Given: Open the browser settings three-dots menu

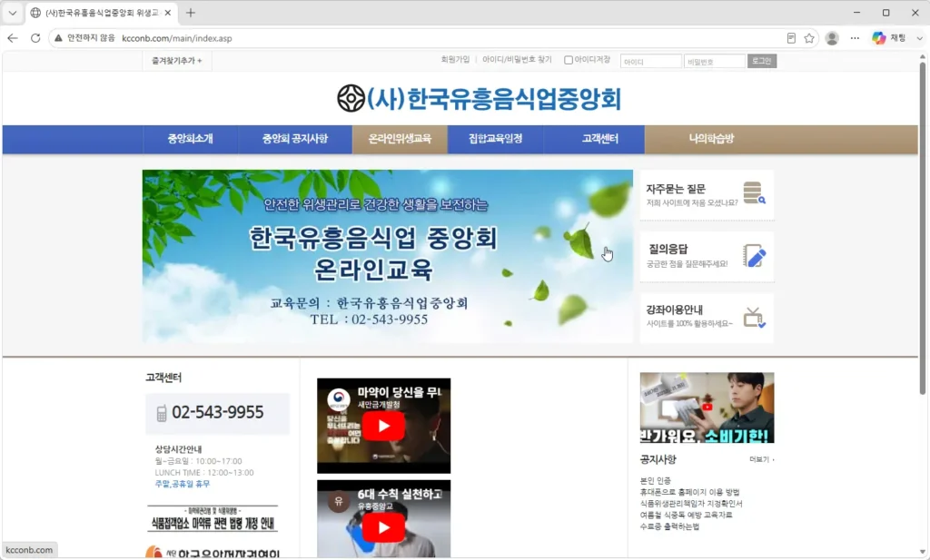Looking at the screenshot, I should pos(855,38).
